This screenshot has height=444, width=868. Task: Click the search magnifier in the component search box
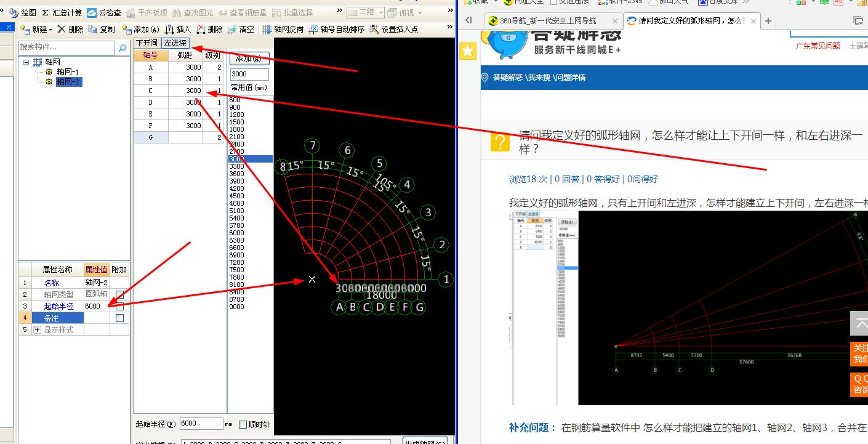tap(122, 47)
